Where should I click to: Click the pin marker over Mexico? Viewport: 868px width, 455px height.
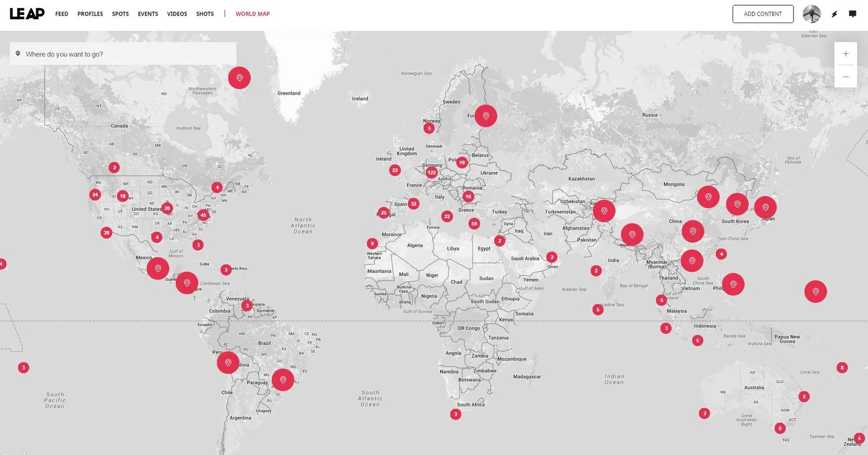(x=158, y=268)
